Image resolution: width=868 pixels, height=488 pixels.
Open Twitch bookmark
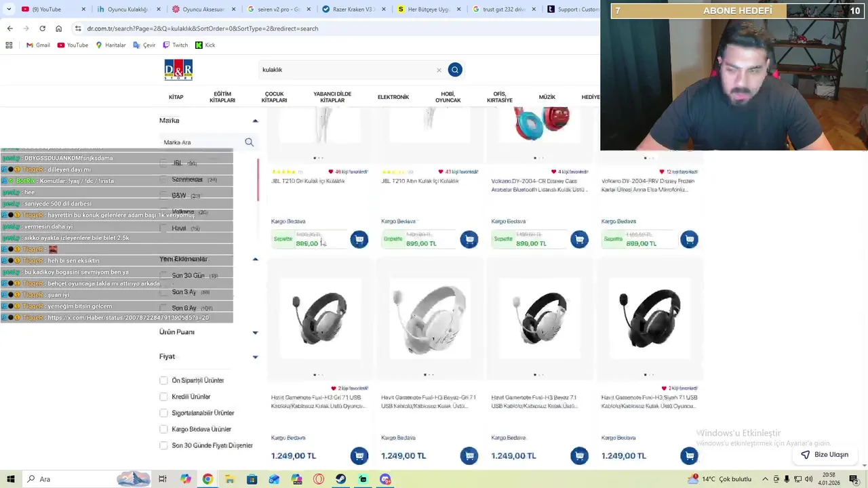pos(175,45)
